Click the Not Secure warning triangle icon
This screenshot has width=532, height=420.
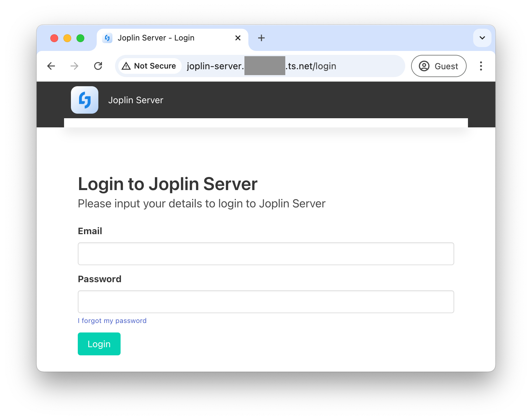(126, 66)
